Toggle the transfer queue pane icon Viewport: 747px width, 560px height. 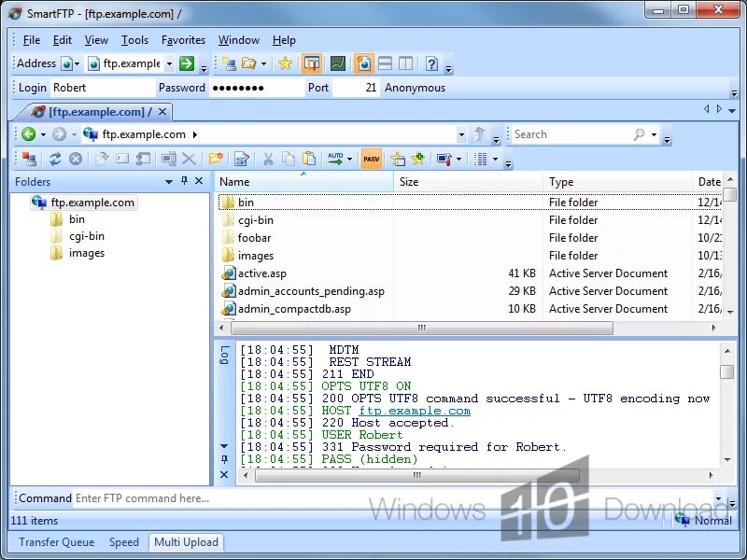(x=312, y=63)
